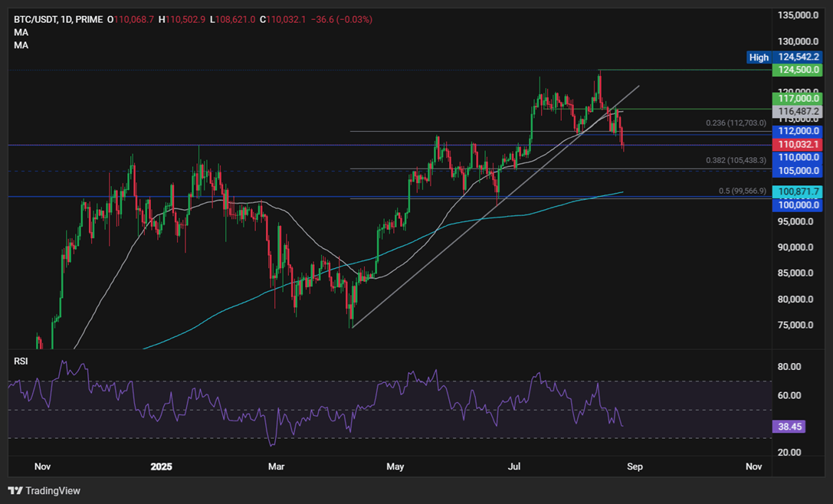
Task: Select the green 117,000.0 price label
Action: click(x=799, y=98)
